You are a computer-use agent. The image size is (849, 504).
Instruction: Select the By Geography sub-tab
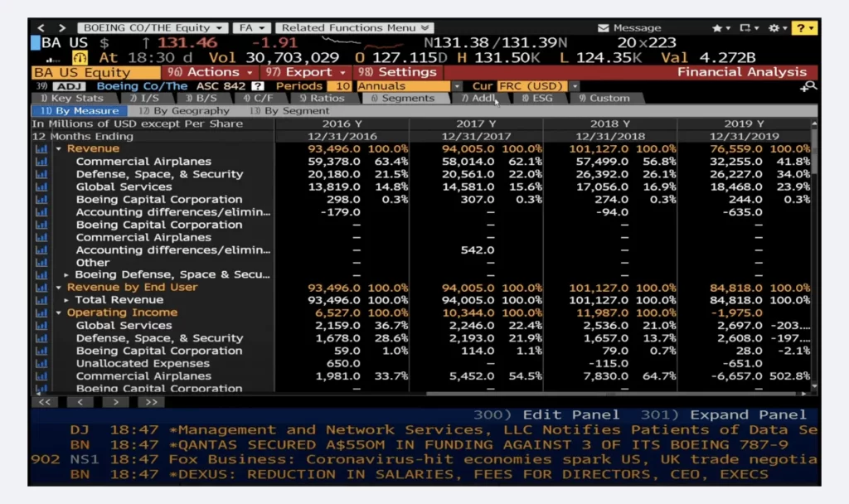point(185,111)
